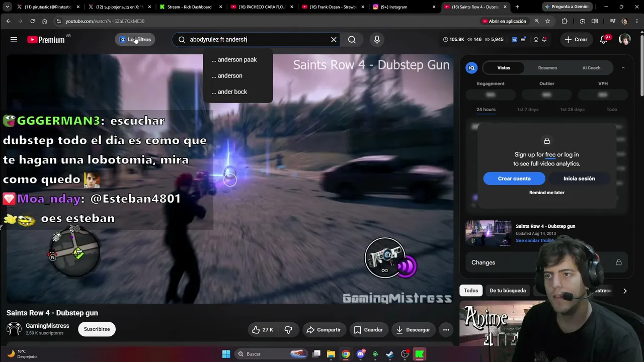Select 'anderson' search suggestion
Screen dimensions: 644x362
237,75
